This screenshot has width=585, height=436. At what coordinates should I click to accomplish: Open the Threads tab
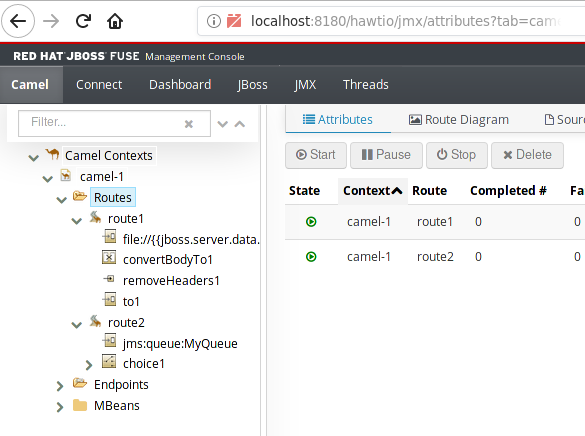tap(366, 85)
